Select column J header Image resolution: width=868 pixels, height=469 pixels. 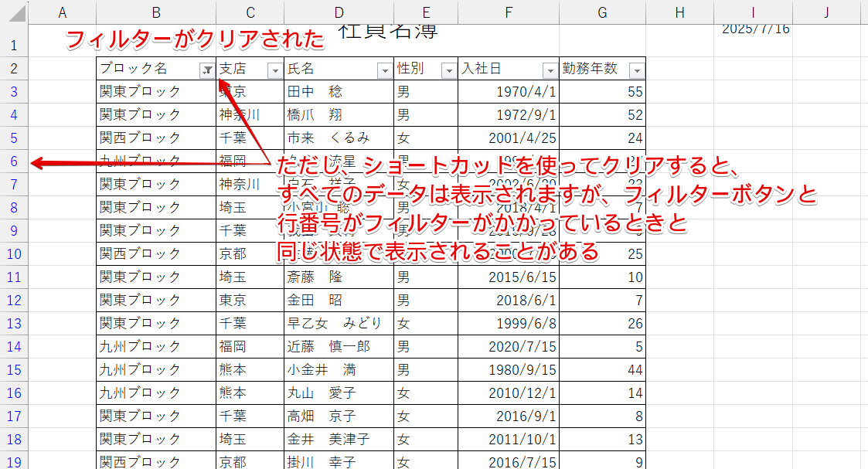tap(826, 12)
